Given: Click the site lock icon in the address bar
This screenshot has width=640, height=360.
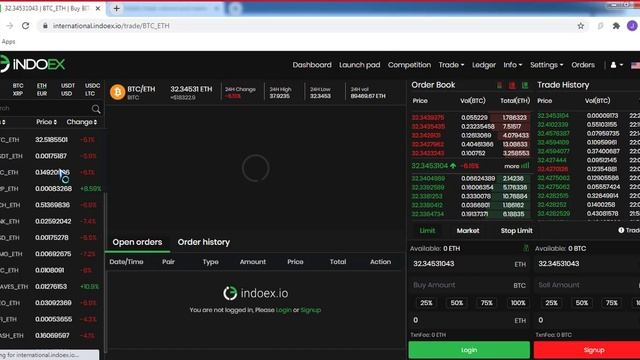Looking at the screenshot, I should click(x=45, y=26).
